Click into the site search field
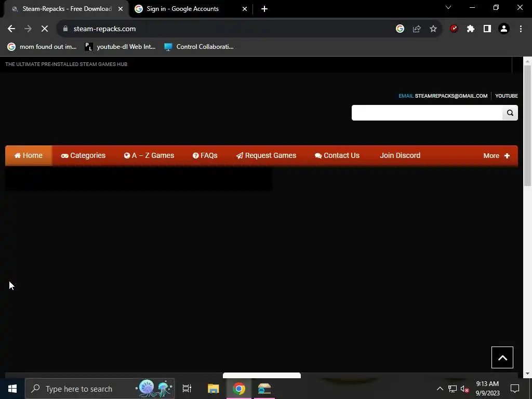Image resolution: width=532 pixels, height=399 pixels. [427, 113]
